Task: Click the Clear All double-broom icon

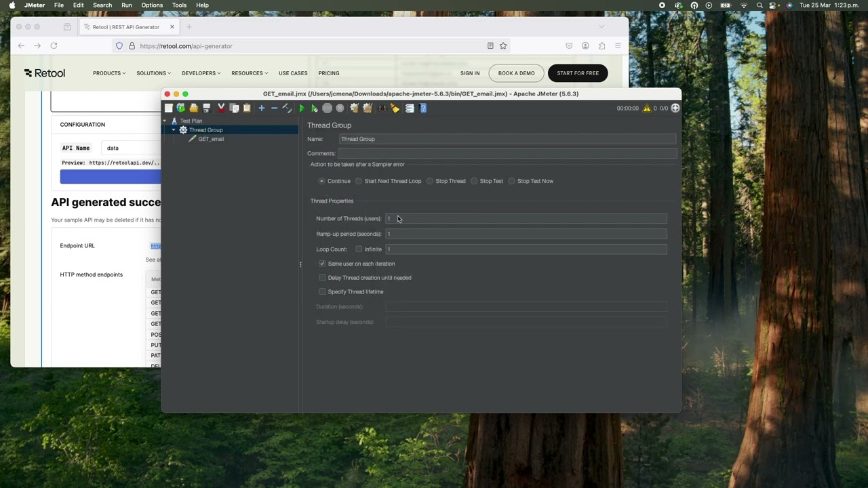Action: pyautogui.click(x=368, y=108)
